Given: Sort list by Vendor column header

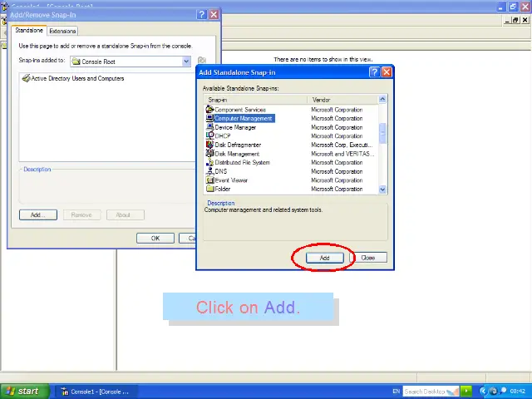Looking at the screenshot, I should click(341, 100).
